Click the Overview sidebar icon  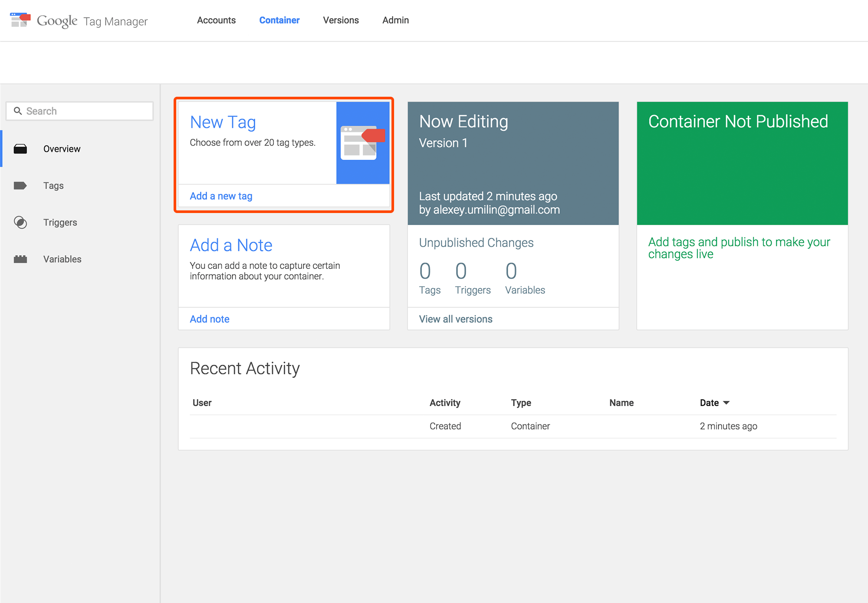click(20, 149)
